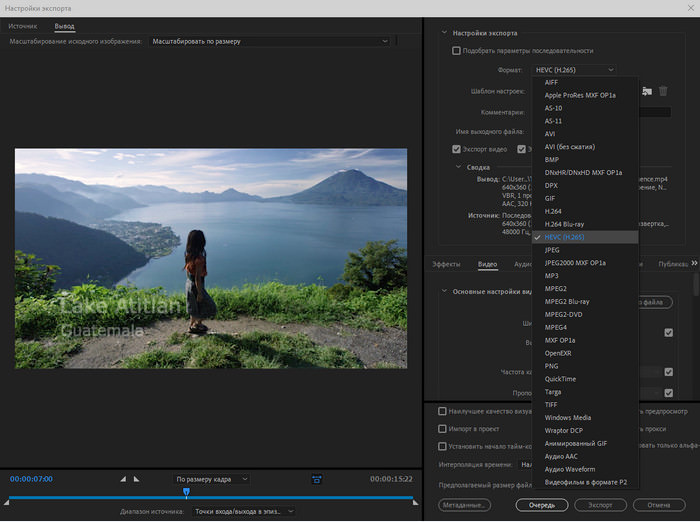Enable 'Установить начало тайм-кода' checkbox
Viewport: 700px width, 522px height.
click(x=442, y=446)
